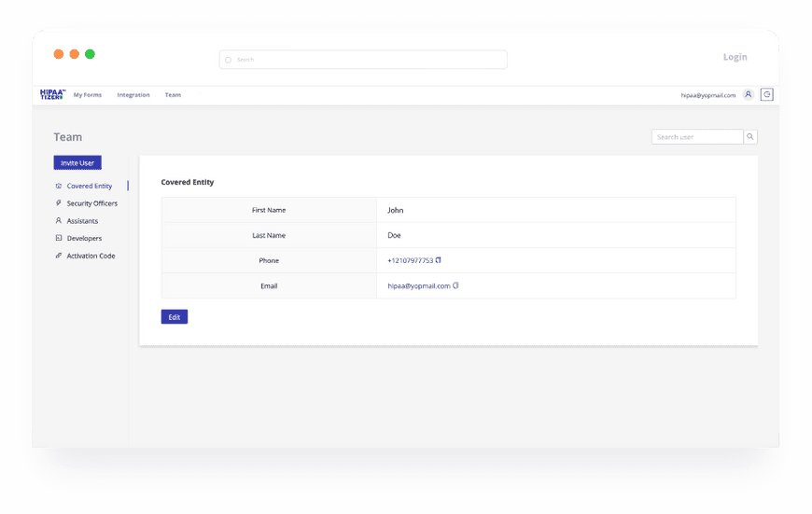Click the hipaa@yopmail.com link in table
812x514 pixels.
click(x=419, y=285)
